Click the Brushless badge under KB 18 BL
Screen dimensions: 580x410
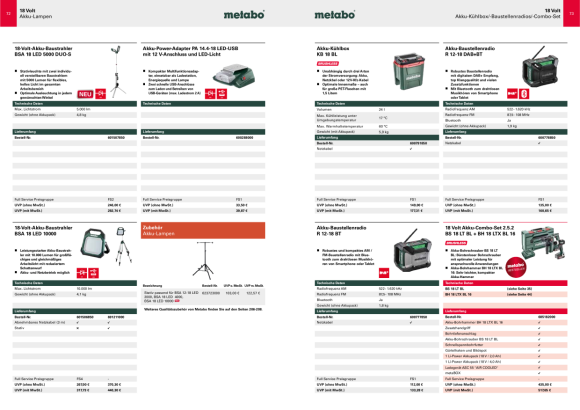click(328, 64)
